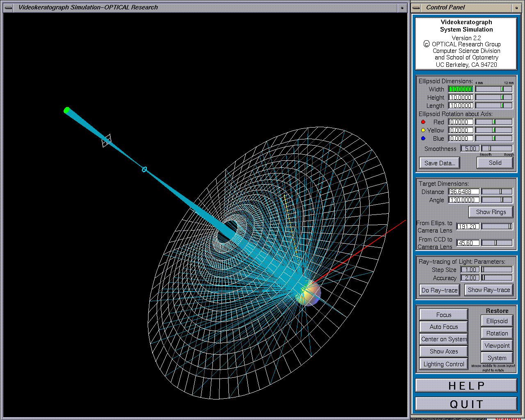Toggle Solid rendering mode

tap(495, 163)
